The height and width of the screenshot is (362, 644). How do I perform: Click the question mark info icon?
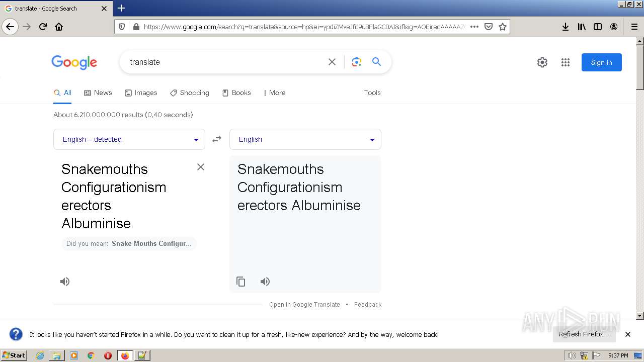(x=16, y=334)
